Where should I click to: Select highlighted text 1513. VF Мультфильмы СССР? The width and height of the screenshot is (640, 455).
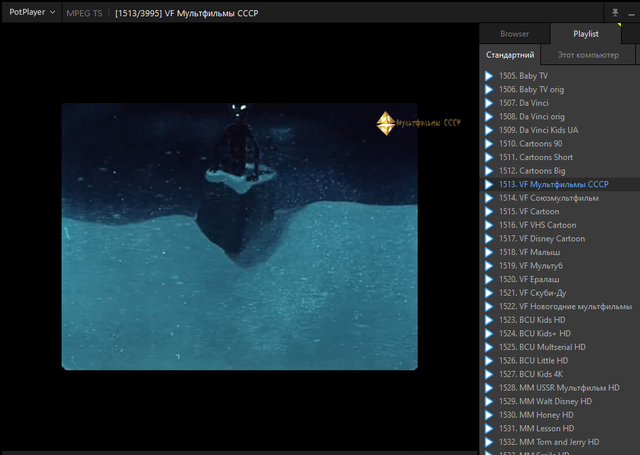[554, 184]
